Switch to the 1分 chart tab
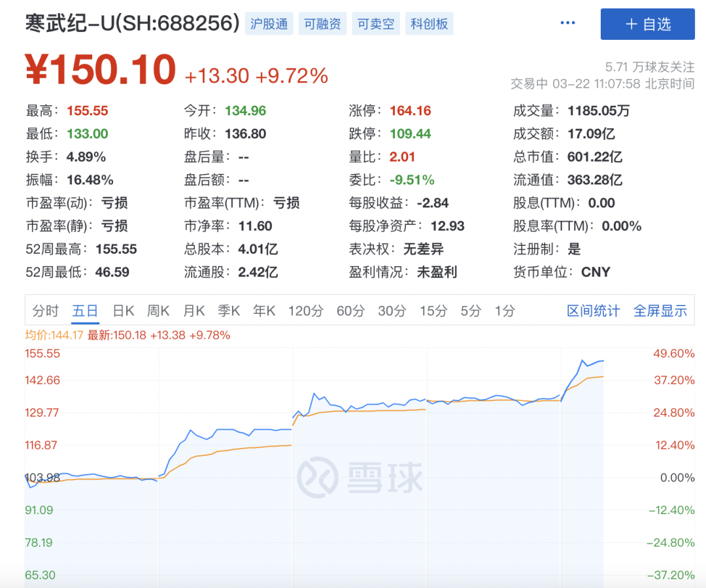This screenshot has height=588, width=706. pos(505,311)
